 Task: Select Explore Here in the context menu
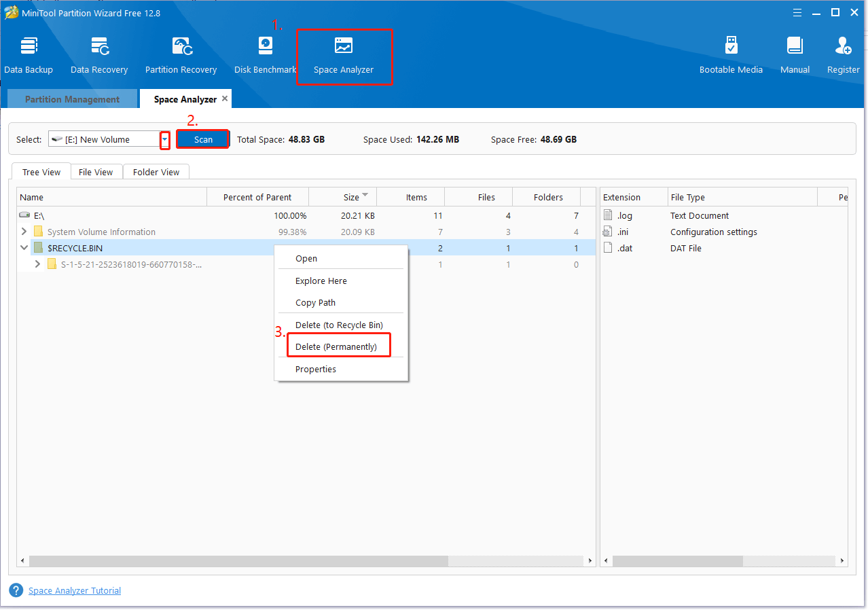pyautogui.click(x=321, y=281)
